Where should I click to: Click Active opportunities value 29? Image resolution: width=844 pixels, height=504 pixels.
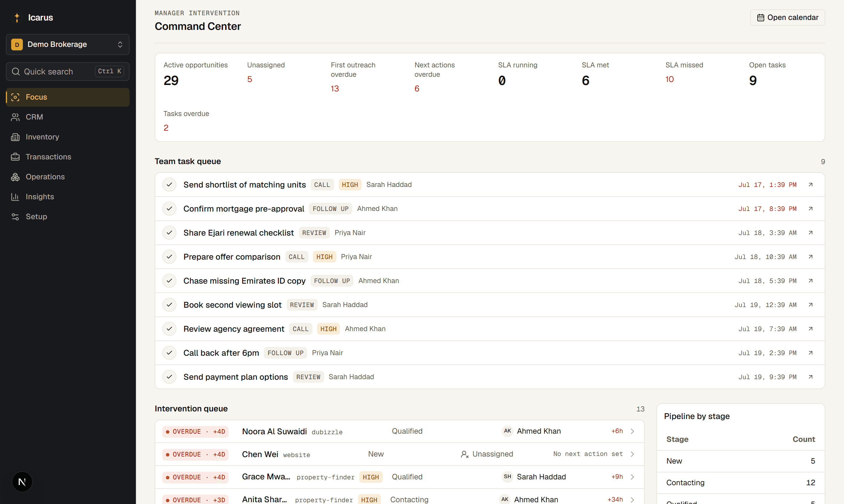(x=171, y=81)
